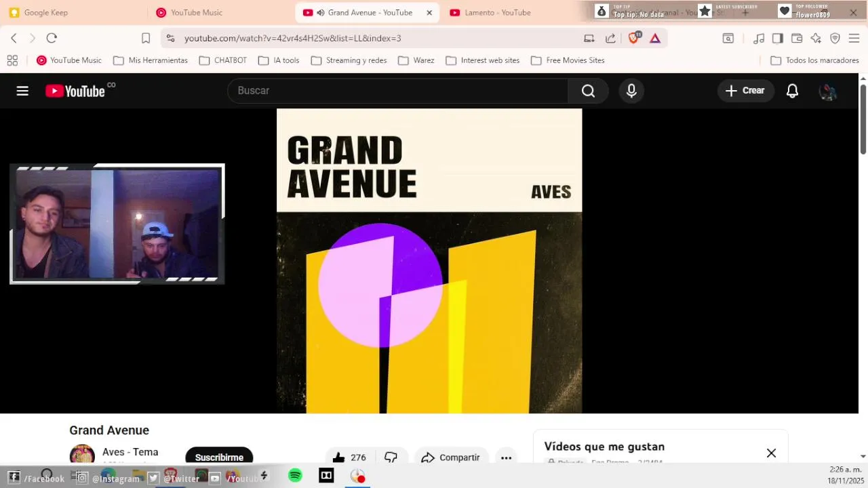Image resolution: width=868 pixels, height=488 pixels.
Task: Open the Dolby app in the taskbar
Action: click(x=326, y=476)
